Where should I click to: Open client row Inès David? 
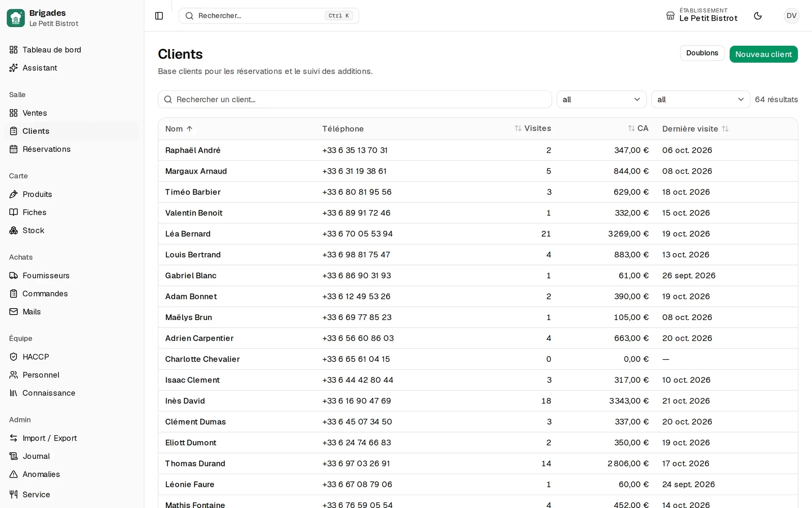(478, 401)
